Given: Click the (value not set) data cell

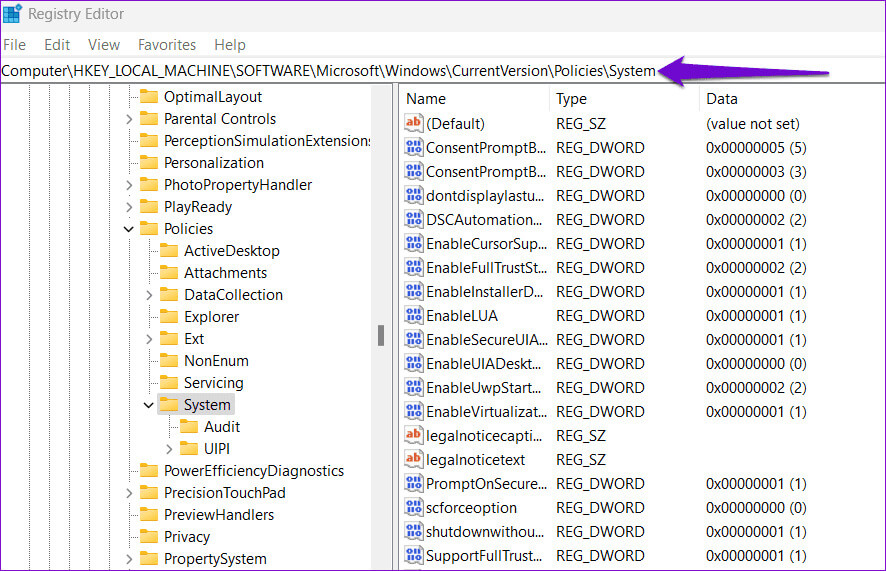Looking at the screenshot, I should point(753,124).
